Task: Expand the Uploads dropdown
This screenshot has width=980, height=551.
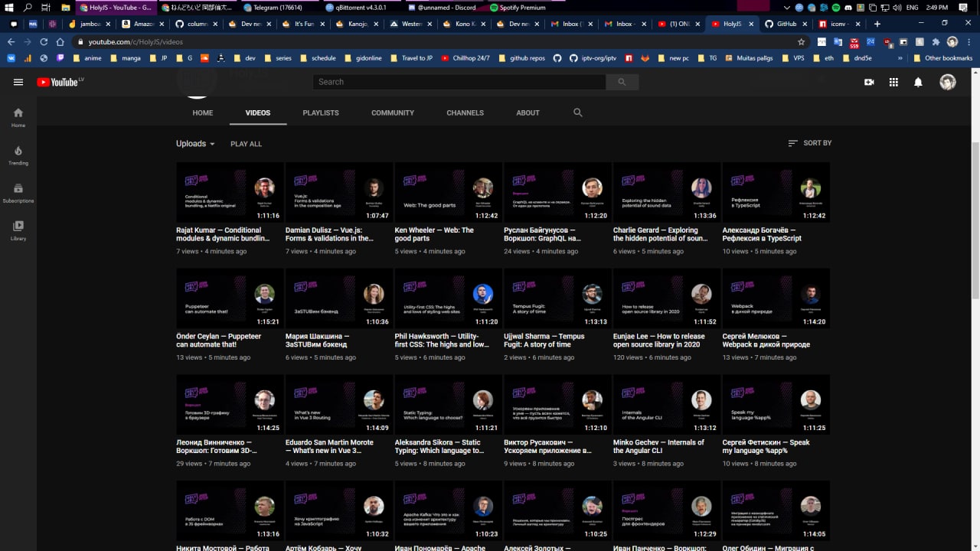Action: [x=195, y=143]
